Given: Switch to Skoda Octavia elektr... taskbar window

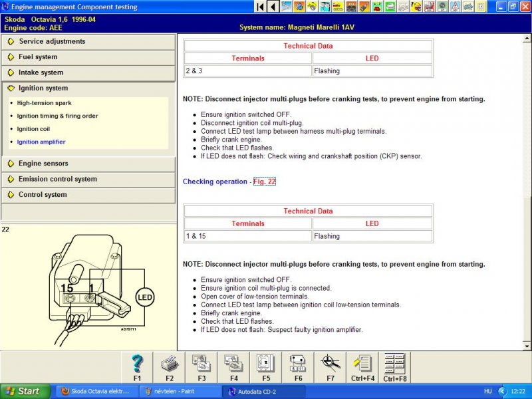Looking at the screenshot, I should click(96, 392).
